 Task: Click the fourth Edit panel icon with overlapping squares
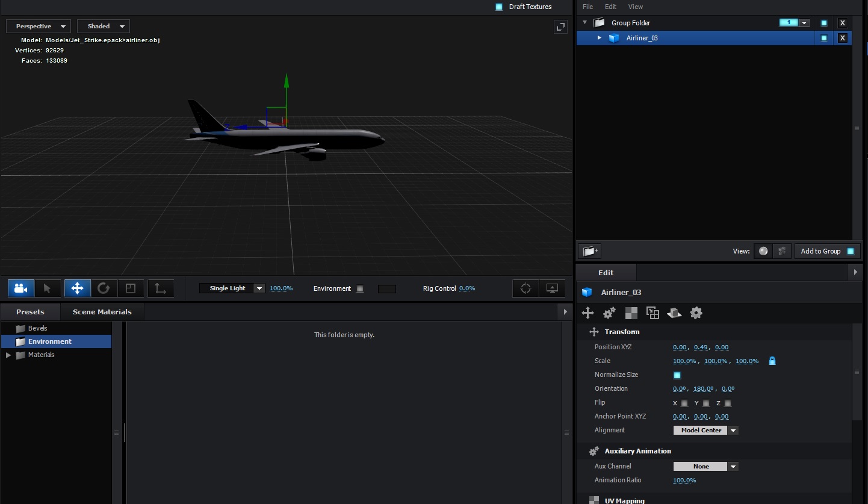[x=653, y=313]
